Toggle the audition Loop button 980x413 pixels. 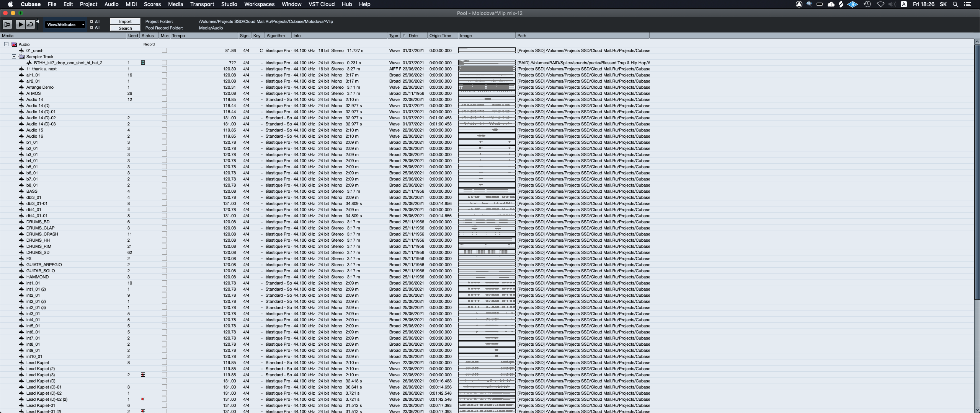[x=30, y=24]
